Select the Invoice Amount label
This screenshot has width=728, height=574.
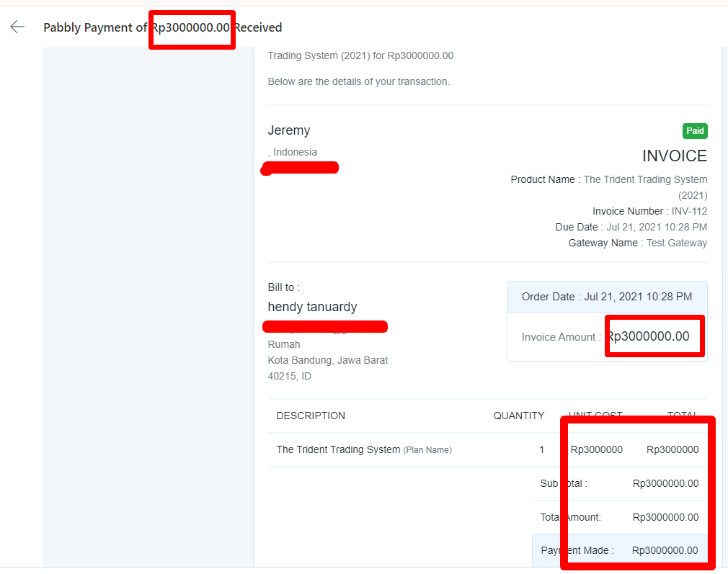pyautogui.click(x=559, y=337)
